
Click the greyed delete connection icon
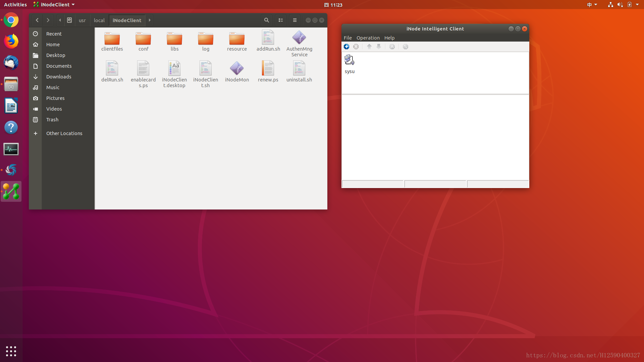[x=356, y=47]
